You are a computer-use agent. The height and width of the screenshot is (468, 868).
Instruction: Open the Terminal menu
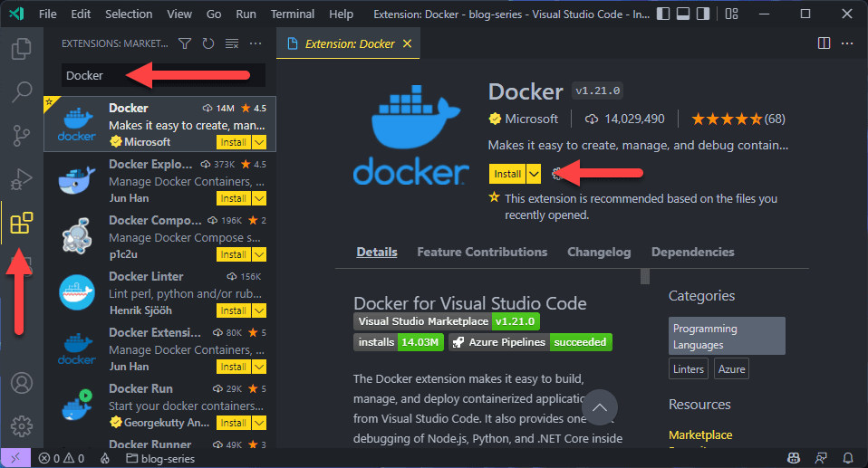[293, 14]
